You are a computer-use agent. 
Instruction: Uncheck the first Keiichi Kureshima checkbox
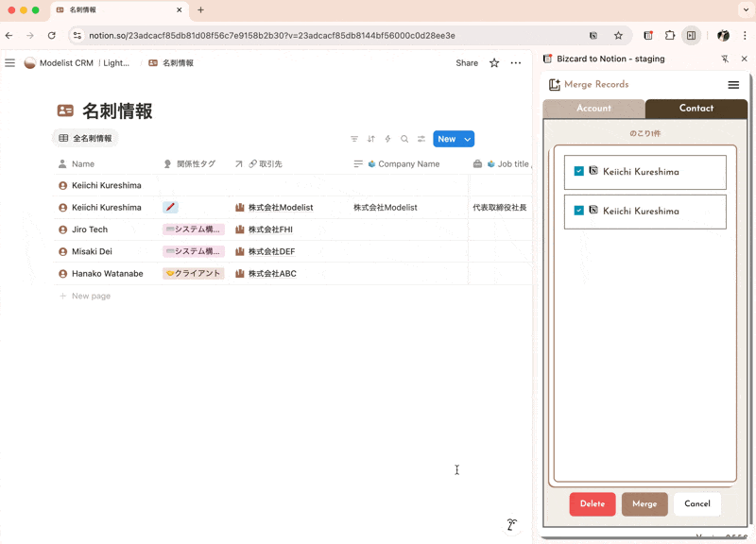click(x=579, y=172)
